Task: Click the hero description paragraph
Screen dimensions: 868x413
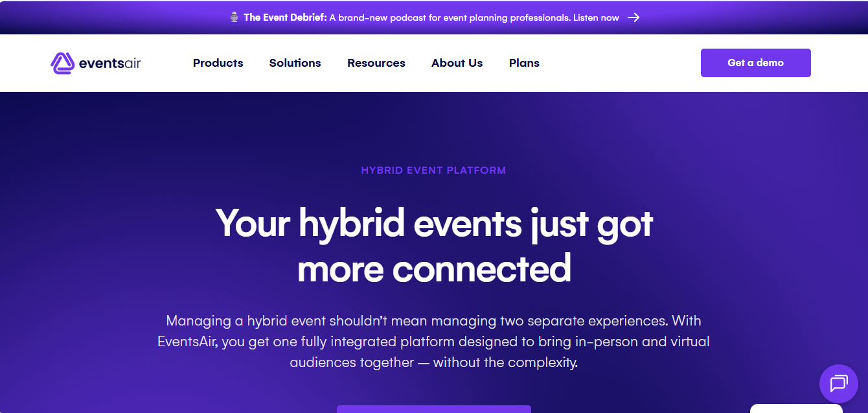Action: (434, 341)
